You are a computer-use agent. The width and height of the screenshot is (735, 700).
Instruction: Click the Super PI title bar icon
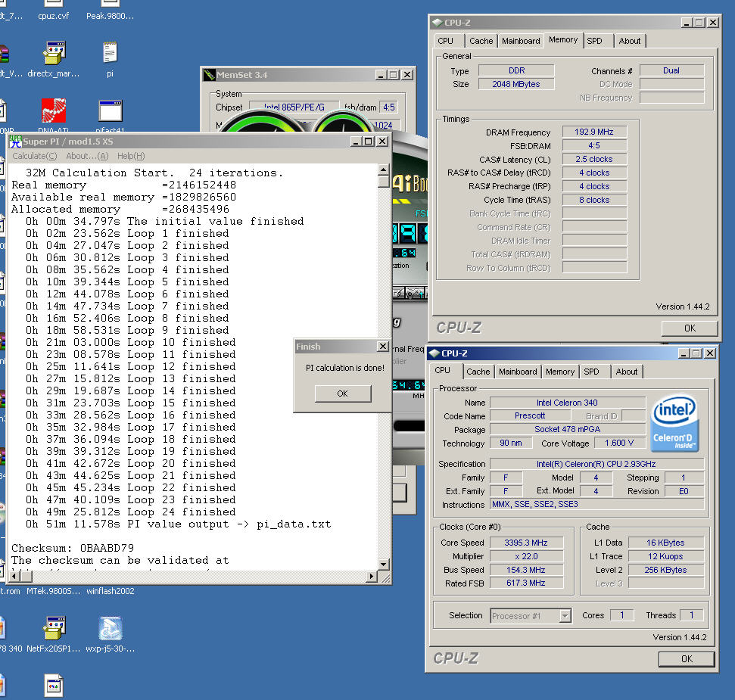15,142
